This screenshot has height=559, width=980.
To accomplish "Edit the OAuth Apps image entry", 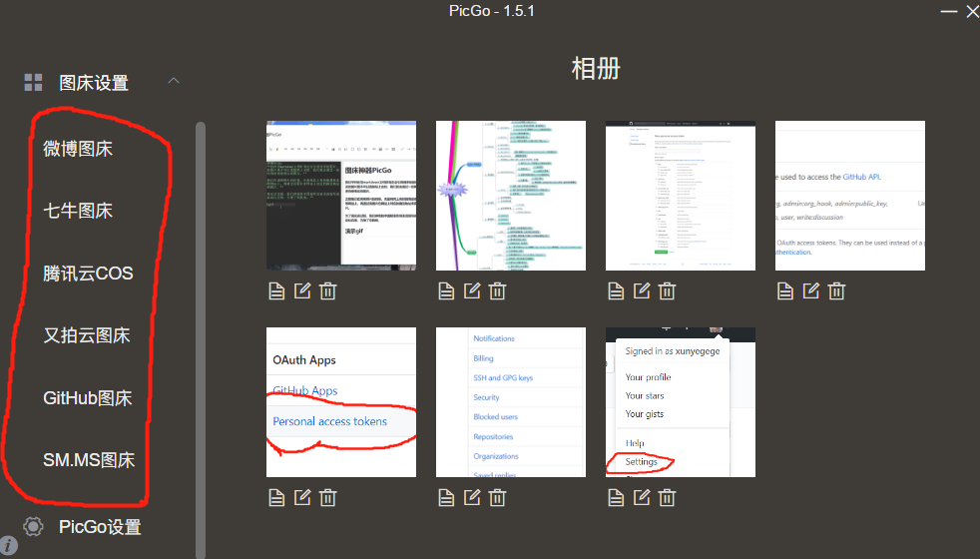I will pyautogui.click(x=302, y=498).
